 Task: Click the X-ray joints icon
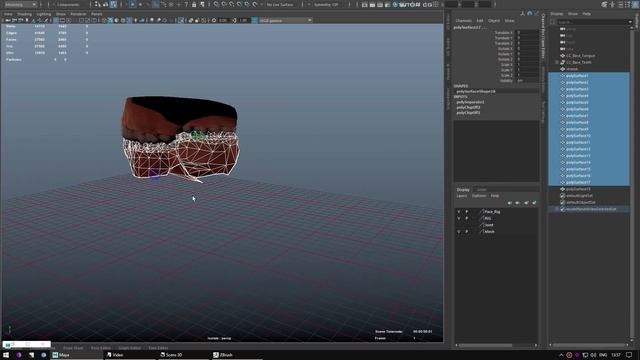(203, 20)
